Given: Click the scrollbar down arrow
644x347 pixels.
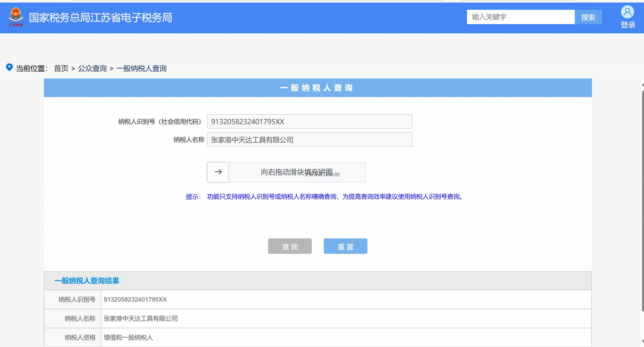Looking at the screenshot, I should [x=642, y=342].
